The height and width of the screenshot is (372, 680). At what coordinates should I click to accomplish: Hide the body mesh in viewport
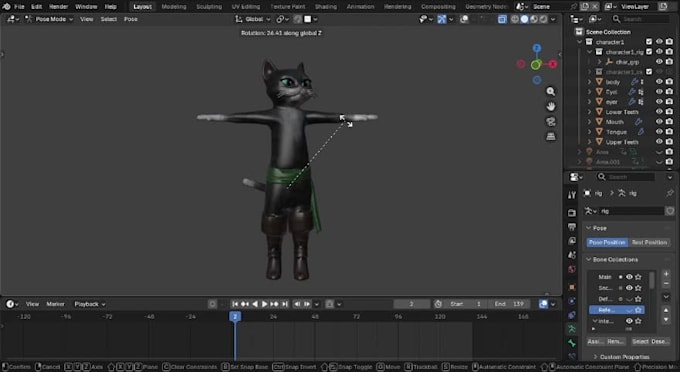point(659,82)
